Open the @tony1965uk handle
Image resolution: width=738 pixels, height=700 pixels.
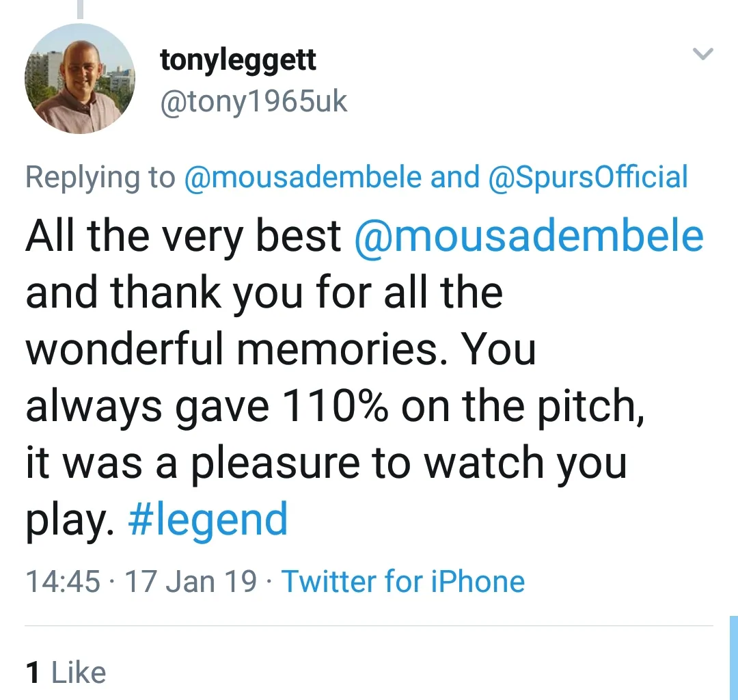(254, 103)
